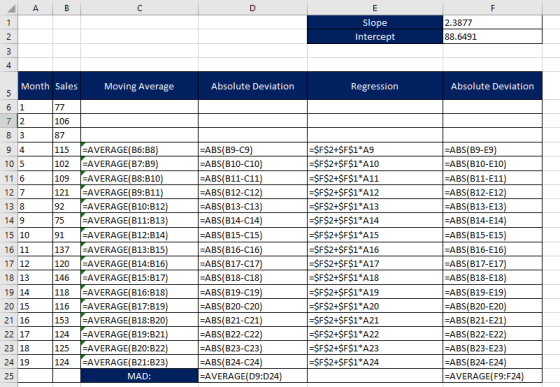Screen dimensions: 560x387
Task: Click the Regression header cell
Action: pyautogui.click(x=375, y=86)
